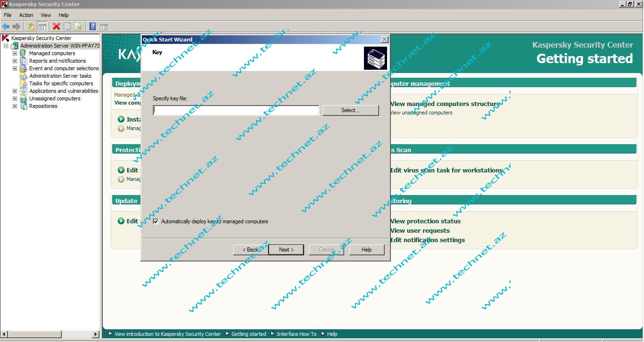The width and height of the screenshot is (644, 342).
Task: Click the Specify key file text field
Action: [x=236, y=110]
